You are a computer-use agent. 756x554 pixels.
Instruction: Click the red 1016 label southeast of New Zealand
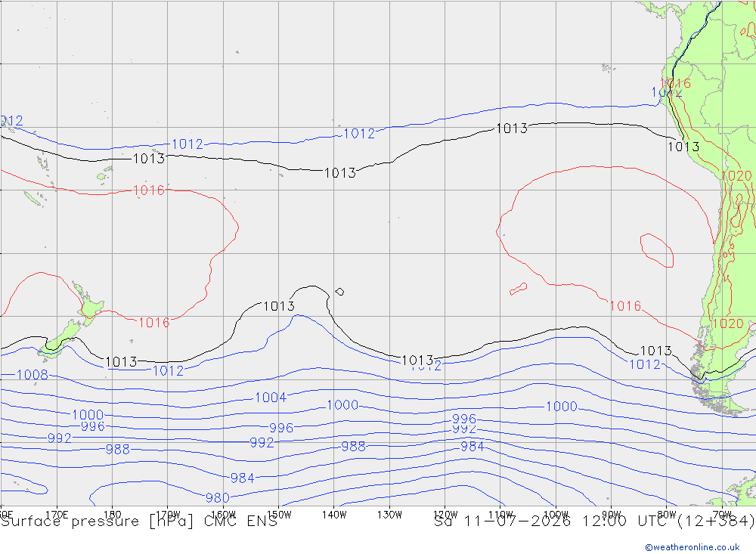click(154, 323)
